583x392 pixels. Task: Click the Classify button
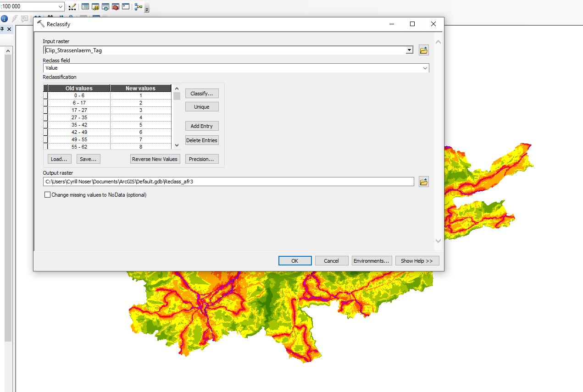(202, 94)
